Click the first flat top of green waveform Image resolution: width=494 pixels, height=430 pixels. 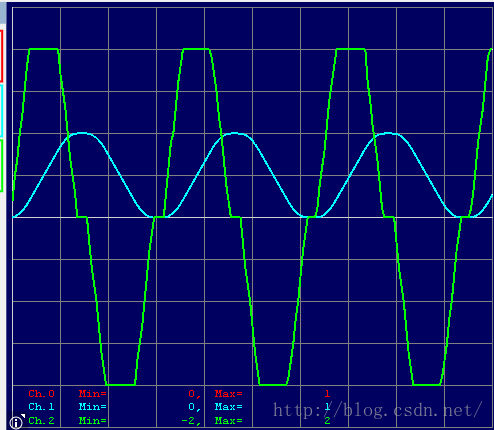(44, 49)
